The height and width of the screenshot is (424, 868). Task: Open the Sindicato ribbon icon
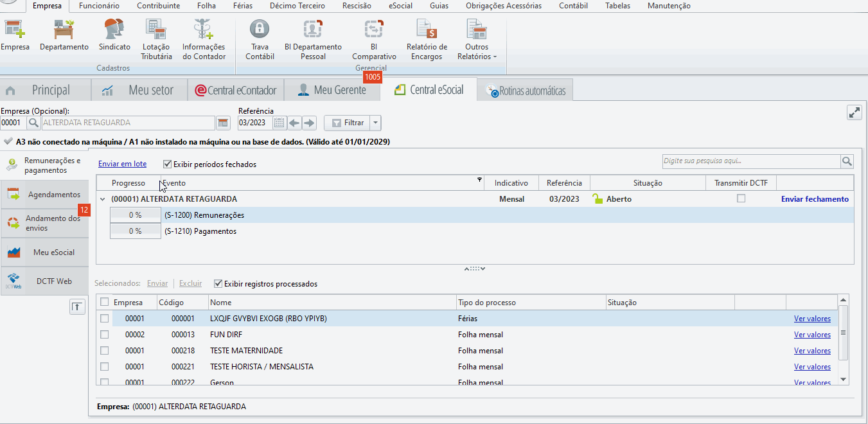pos(114,30)
